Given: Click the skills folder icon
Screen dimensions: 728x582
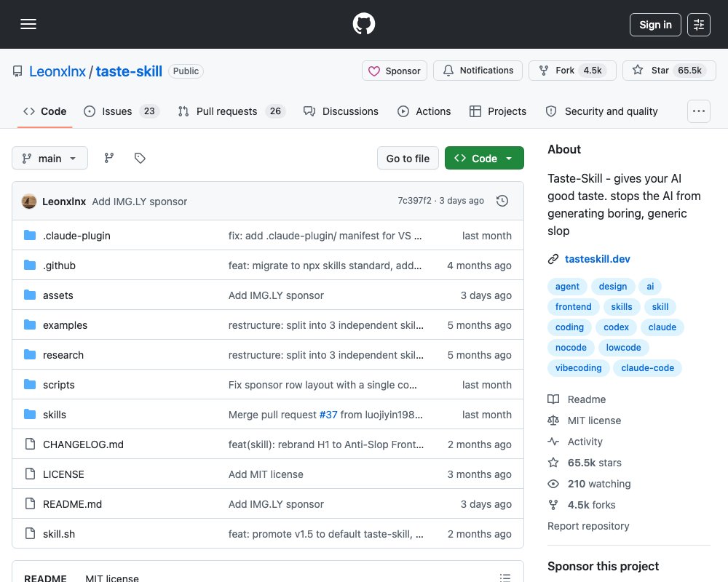Looking at the screenshot, I should 30,415.
